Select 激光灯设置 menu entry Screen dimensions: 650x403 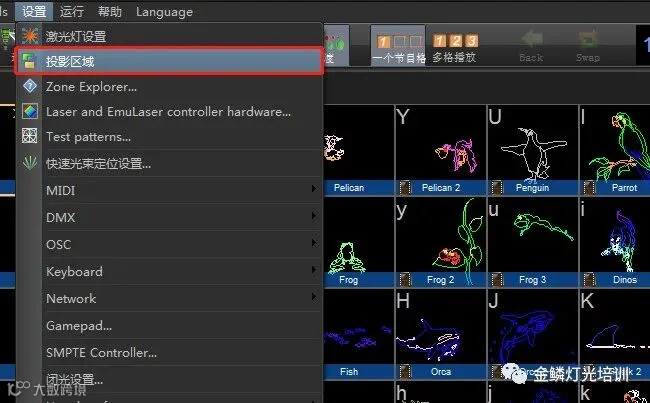coord(169,36)
